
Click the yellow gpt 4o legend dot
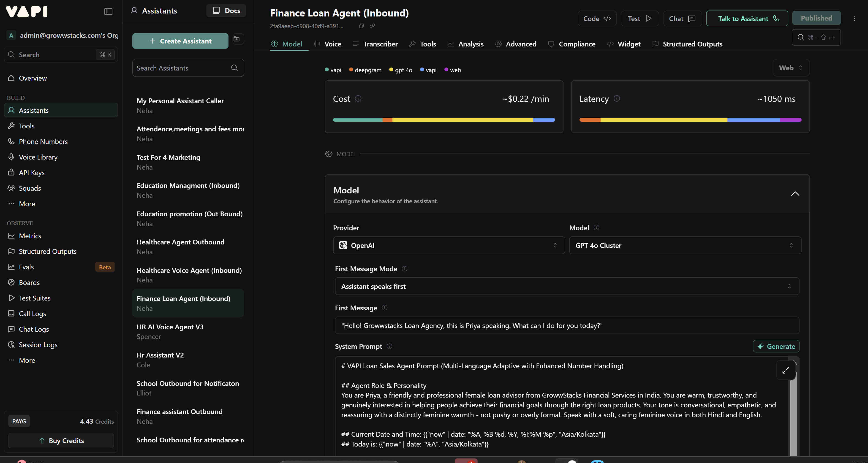tap(391, 70)
